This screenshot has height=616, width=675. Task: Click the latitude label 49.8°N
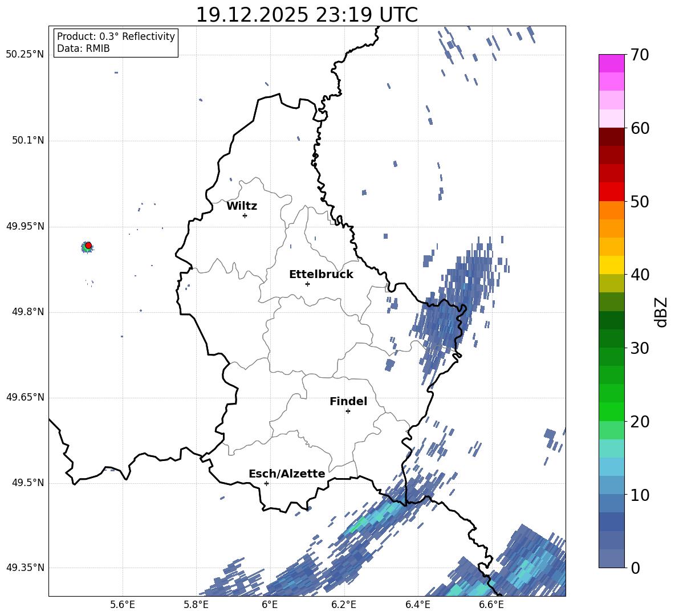tap(28, 312)
